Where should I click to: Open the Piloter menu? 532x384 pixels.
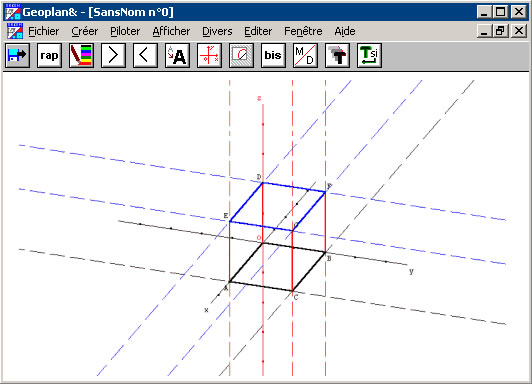pyautogui.click(x=125, y=31)
